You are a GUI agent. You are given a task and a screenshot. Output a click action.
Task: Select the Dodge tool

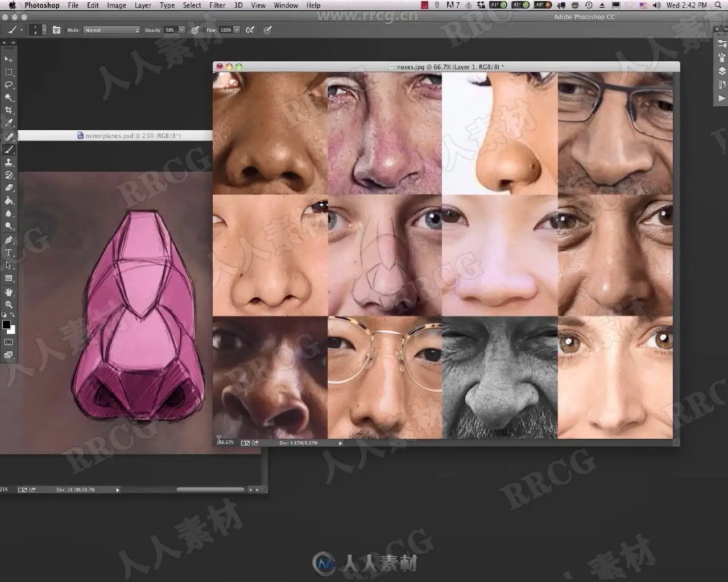coord(9,226)
